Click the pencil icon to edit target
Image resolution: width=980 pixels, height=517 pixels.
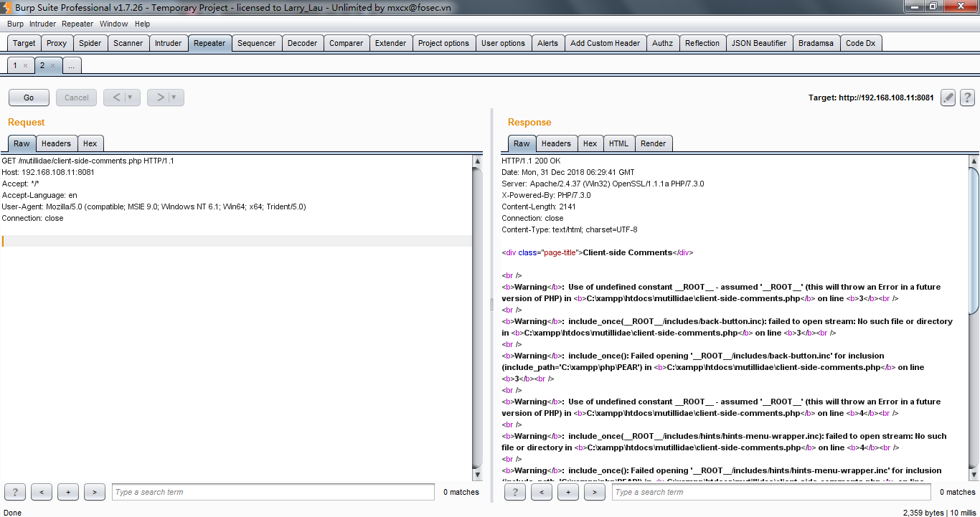(948, 98)
